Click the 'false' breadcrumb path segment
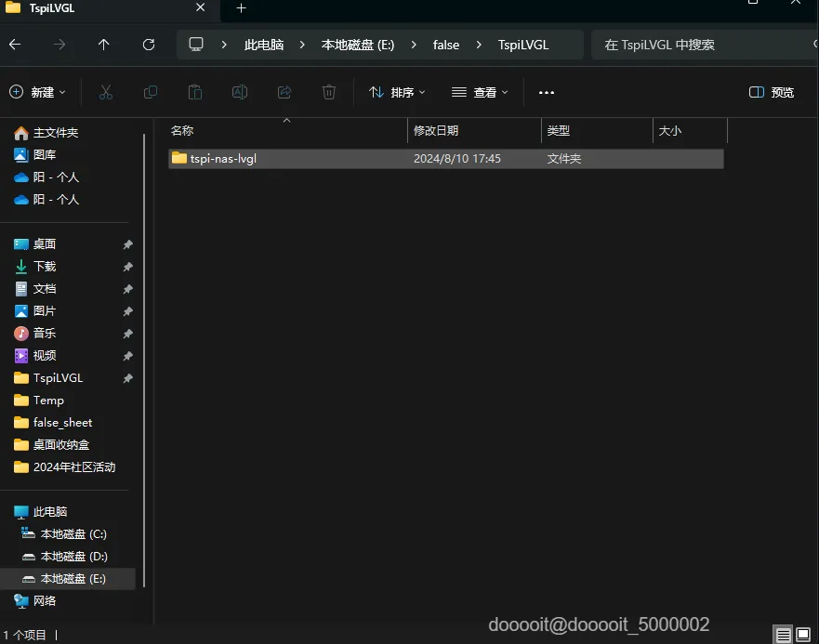Screen dimensions: 819x644 coord(446,45)
